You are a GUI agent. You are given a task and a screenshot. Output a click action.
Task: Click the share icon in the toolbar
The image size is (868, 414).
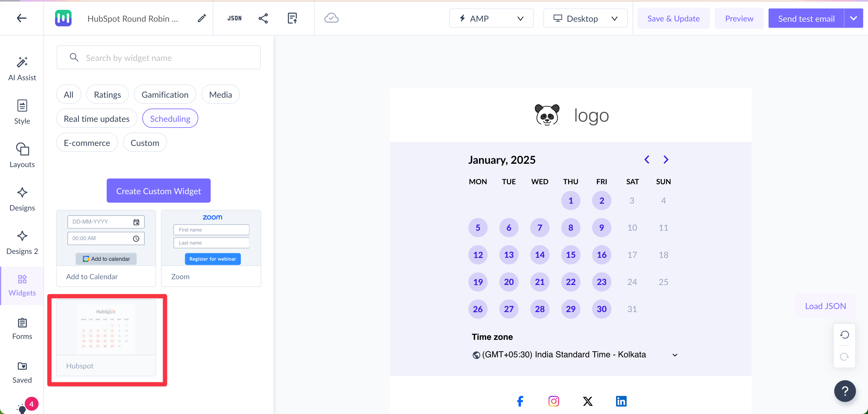263,18
